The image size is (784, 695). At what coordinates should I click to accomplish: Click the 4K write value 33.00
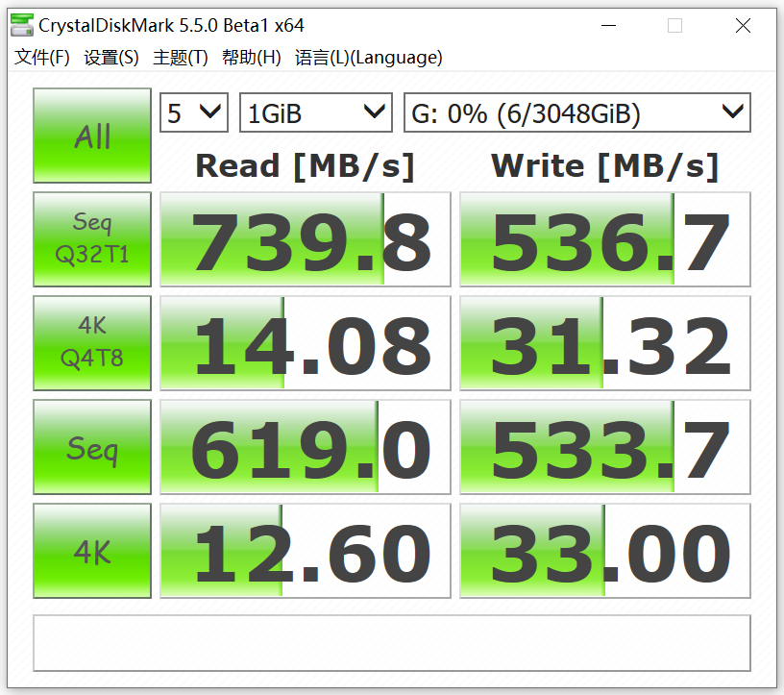[605, 551]
